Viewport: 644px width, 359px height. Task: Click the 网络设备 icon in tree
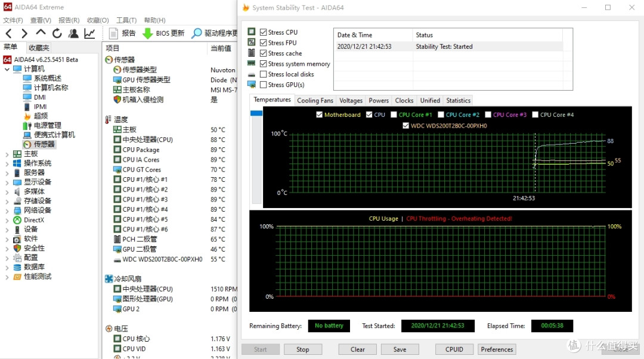(x=17, y=211)
